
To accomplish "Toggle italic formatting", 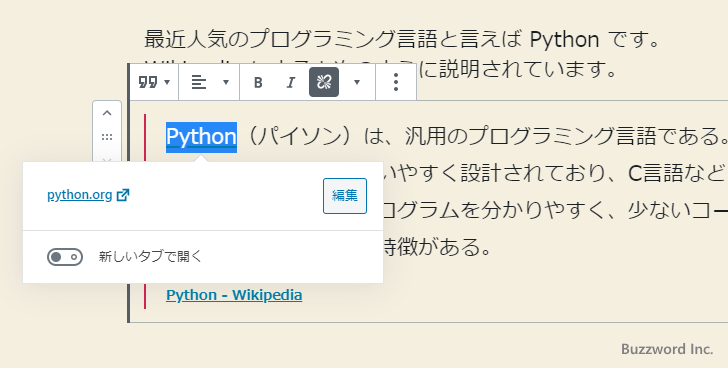I will coord(291,82).
